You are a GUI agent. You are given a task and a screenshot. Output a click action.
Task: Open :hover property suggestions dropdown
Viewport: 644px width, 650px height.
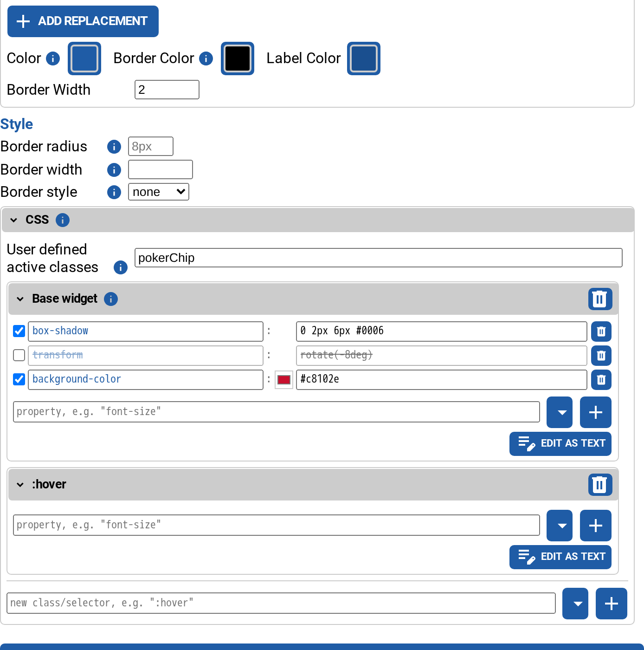tap(560, 526)
